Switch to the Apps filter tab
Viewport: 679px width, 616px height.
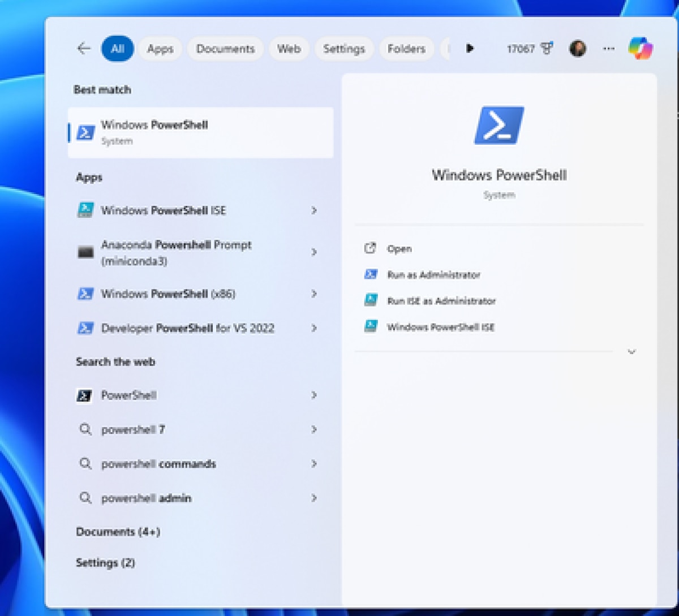[x=160, y=49]
